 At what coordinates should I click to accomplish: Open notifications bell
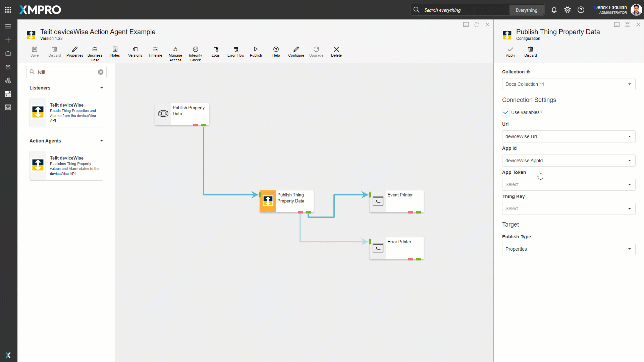(554, 10)
